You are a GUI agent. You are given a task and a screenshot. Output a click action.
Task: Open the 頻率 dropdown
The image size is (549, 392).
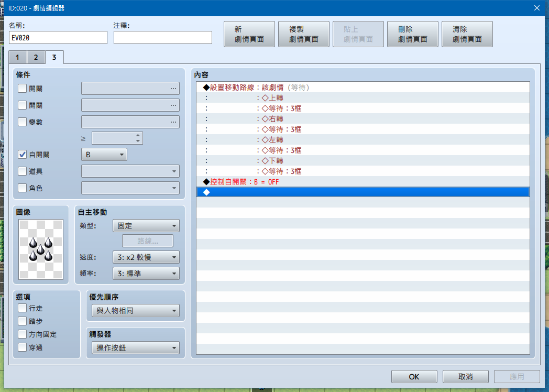pyautogui.click(x=146, y=273)
